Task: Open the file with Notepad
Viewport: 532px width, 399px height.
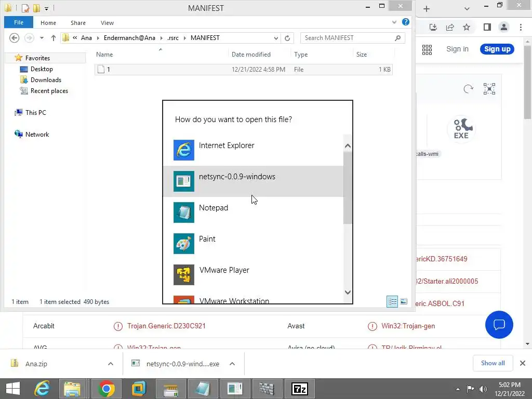Action: tap(253, 212)
